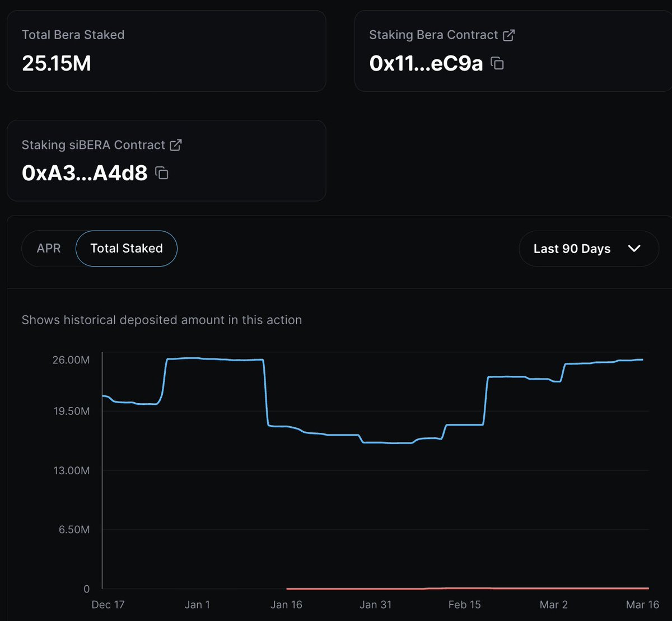Click the 0xA3...A4d8 address text
The height and width of the screenshot is (621, 672).
coord(85,173)
